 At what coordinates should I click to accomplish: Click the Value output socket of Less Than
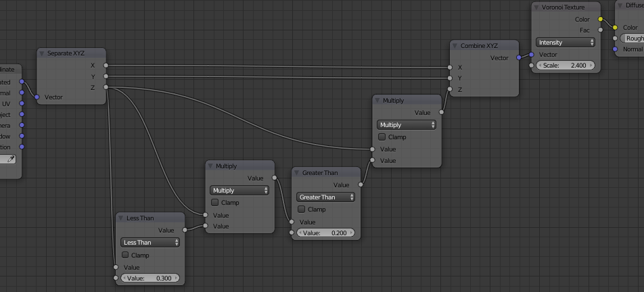[x=185, y=230]
